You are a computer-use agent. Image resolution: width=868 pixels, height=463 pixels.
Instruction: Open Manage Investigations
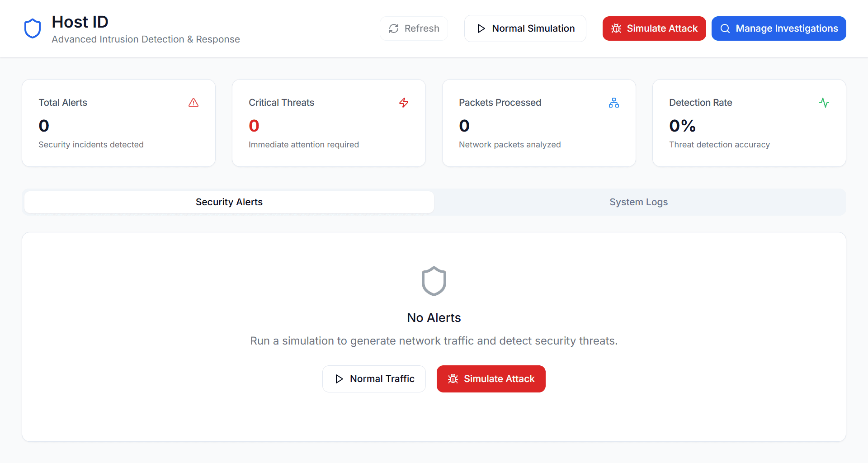(778, 28)
